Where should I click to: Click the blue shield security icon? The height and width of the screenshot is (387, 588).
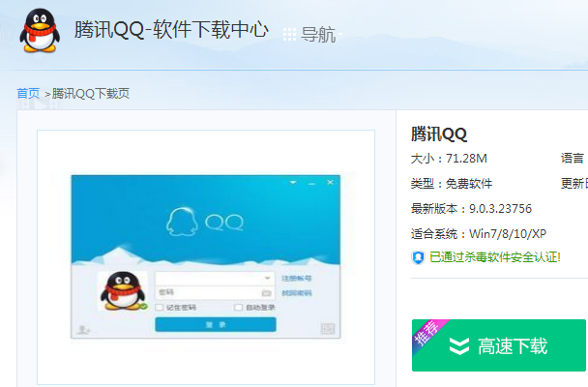pos(418,257)
